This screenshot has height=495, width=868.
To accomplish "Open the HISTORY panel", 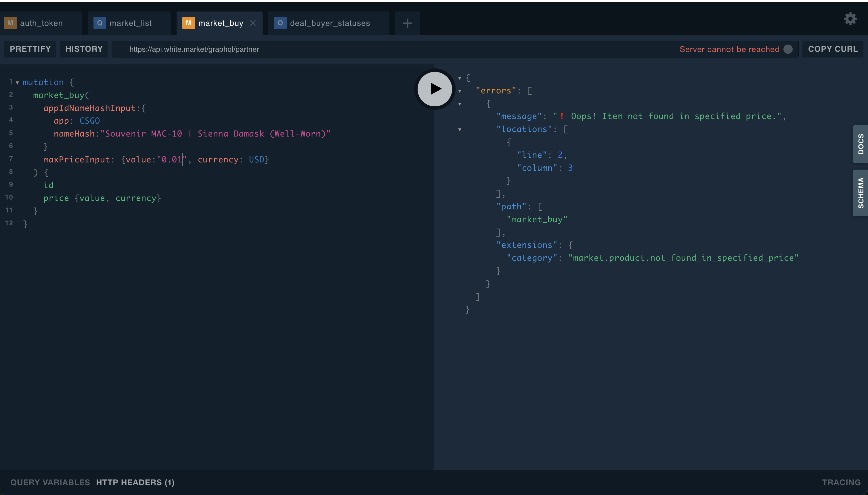I will (x=84, y=49).
